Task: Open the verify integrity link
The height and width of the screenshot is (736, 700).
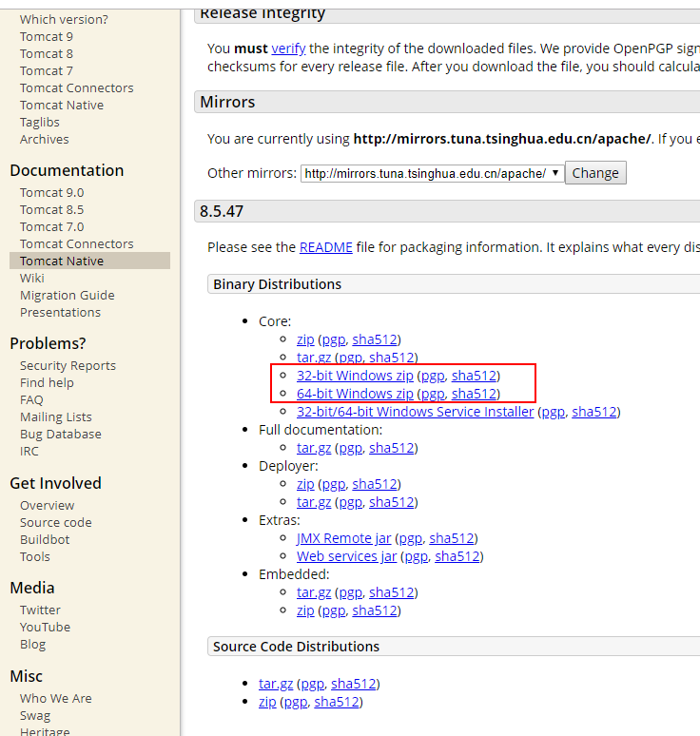Action: pos(288,48)
